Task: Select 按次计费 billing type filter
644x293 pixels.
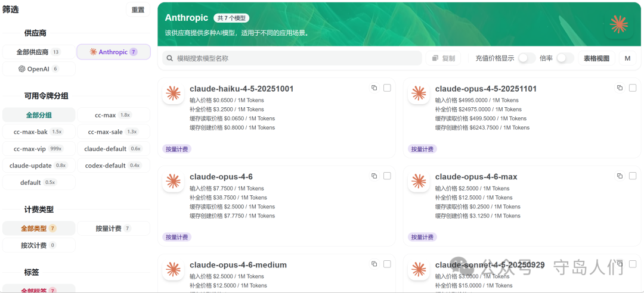Action: pyautogui.click(x=39, y=245)
